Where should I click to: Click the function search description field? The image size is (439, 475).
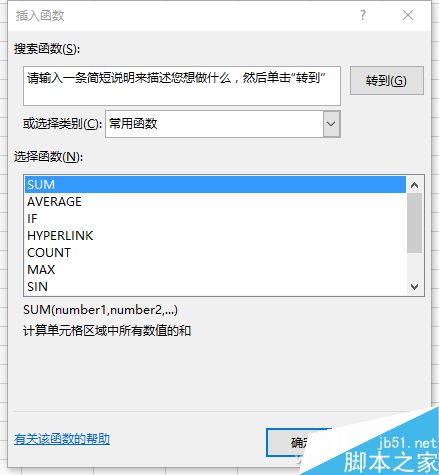click(182, 86)
